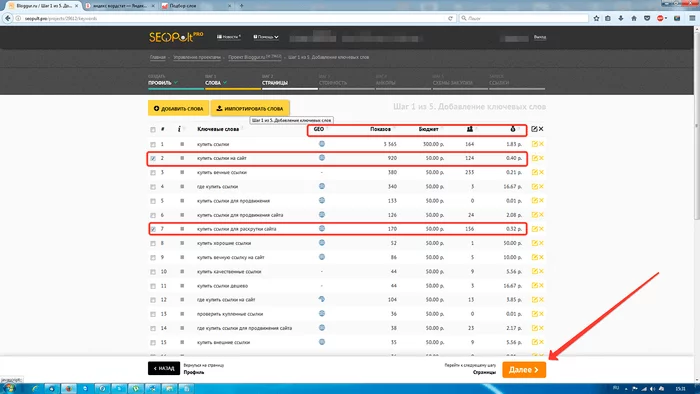This screenshot has height=394, width=700.
Task: Delete the row 'купить ссылки дешево'
Action: tap(541, 286)
